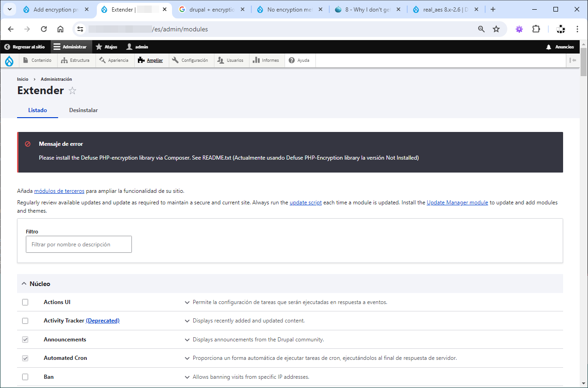The width and height of the screenshot is (588, 388).
Task: Open the update script link
Action: [306, 203]
